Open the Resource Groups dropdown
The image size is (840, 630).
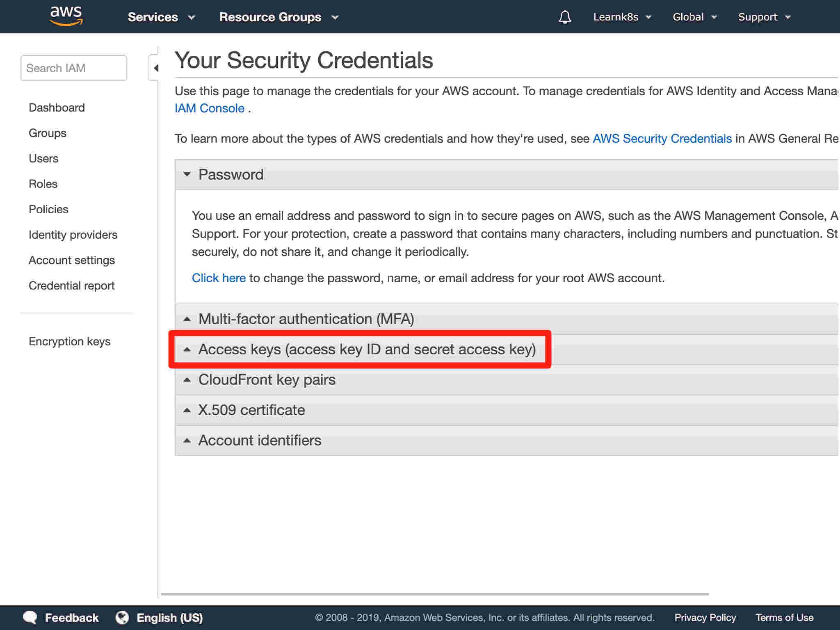click(x=279, y=17)
